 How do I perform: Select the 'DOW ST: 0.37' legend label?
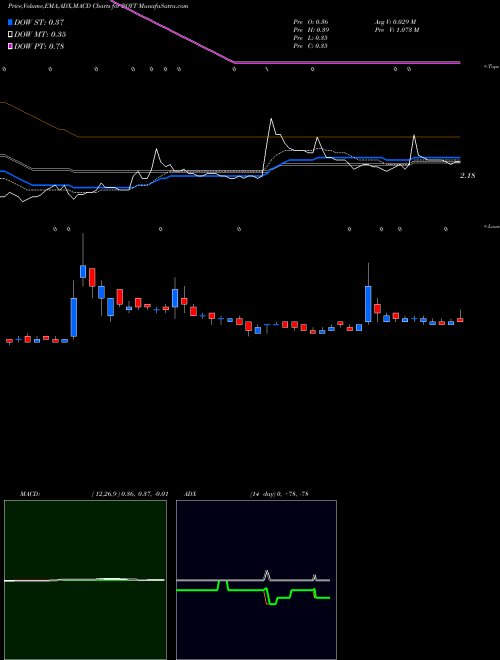coord(39,22)
